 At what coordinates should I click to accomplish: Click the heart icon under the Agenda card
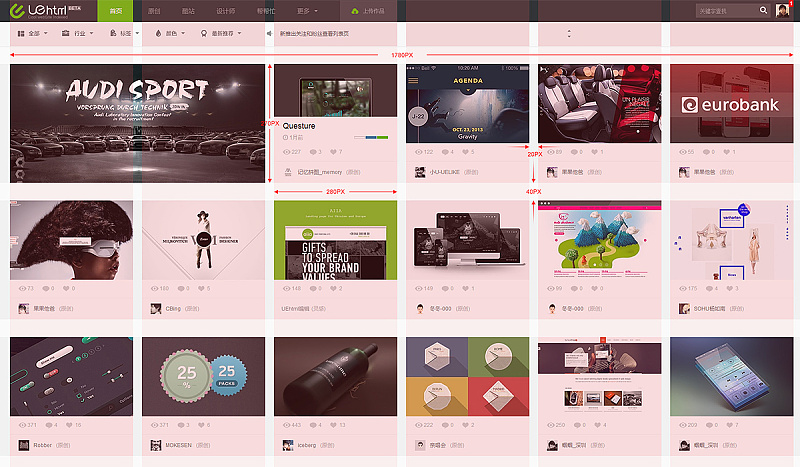465,152
